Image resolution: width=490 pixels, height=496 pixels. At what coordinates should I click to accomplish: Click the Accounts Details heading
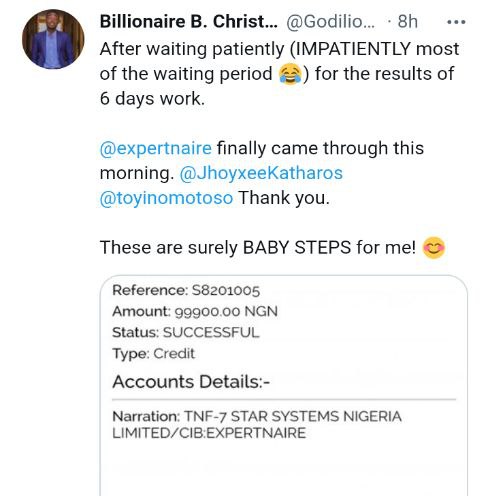point(191,382)
